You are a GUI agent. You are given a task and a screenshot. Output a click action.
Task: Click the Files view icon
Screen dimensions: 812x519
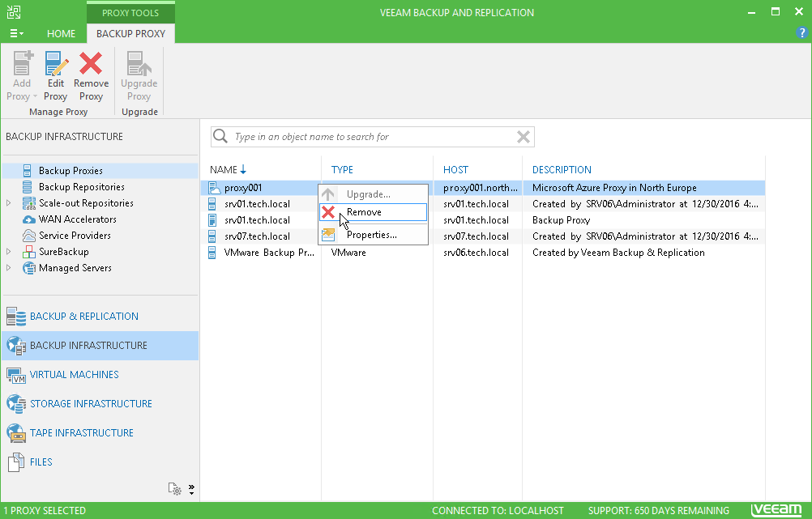(x=16, y=462)
